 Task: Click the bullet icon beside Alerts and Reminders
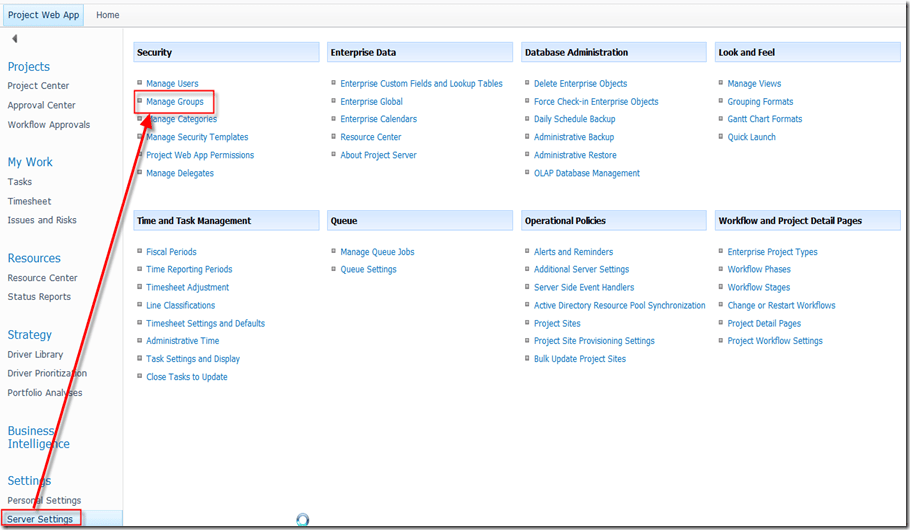527,251
